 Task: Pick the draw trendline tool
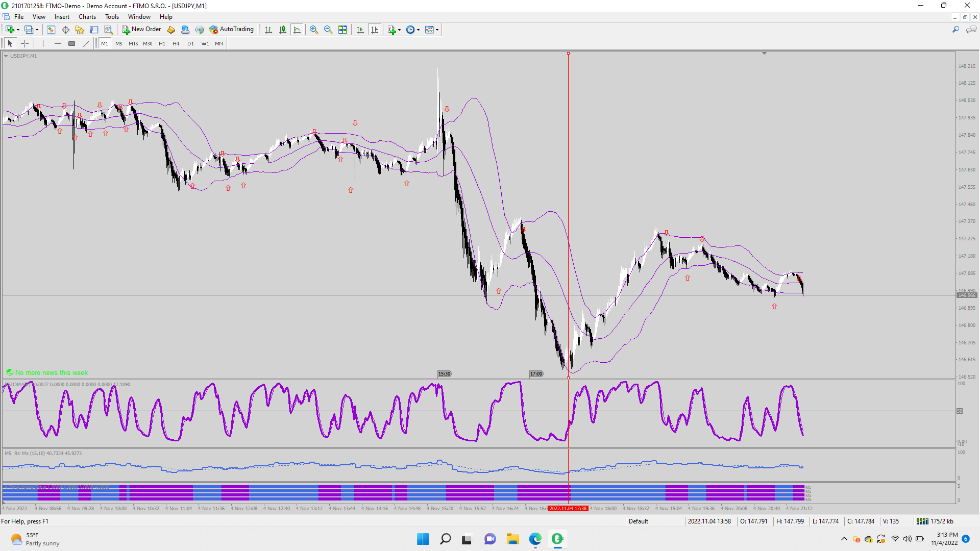(x=86, y=43)
